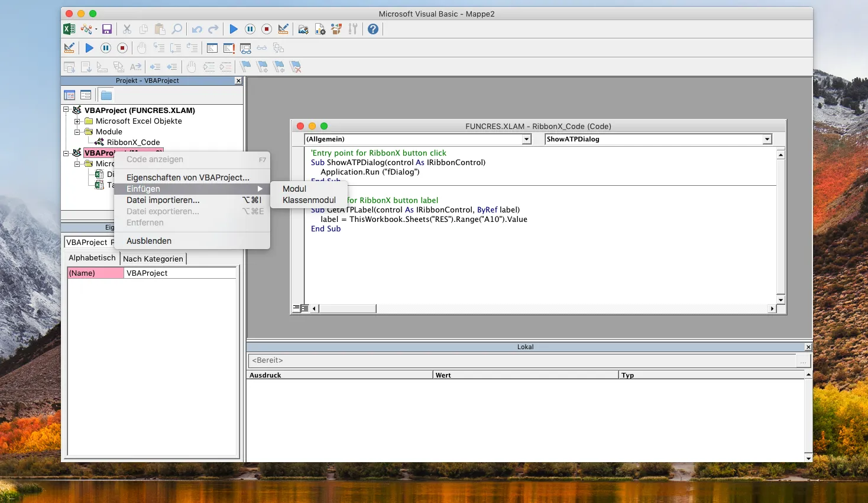Click the Find magnifying glass icon
Image resolution: width=868 pixels, height=503 pixels.
(x=177, y=29)
